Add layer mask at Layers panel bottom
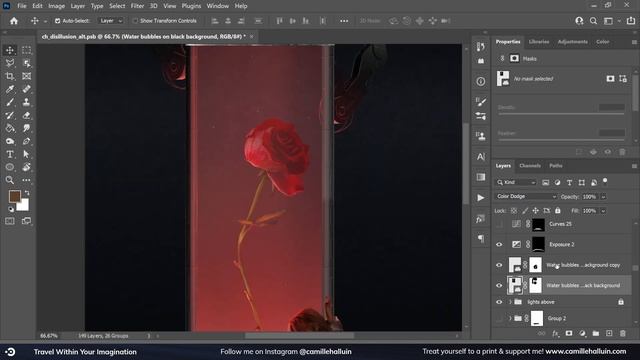 [x=569, y=333]
